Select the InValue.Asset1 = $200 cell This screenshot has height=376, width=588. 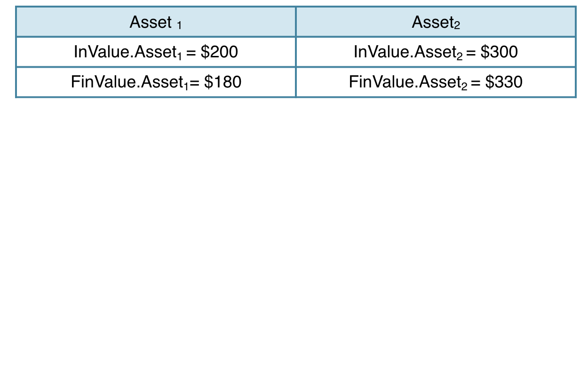pyautogui.click(x=156, y=52)
